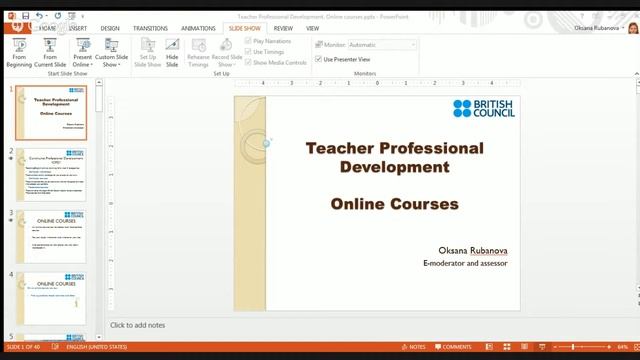The width and height of the screenshot is (640, 360).
Task: Start Slide Show from status bar icon
Action: pos(542,347)
